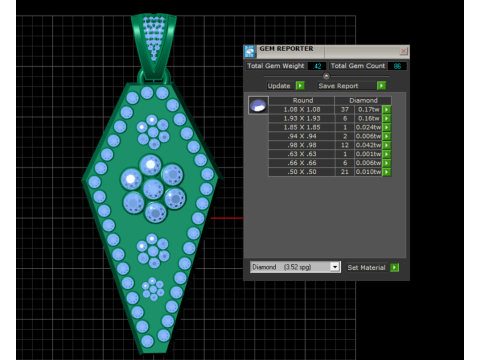Viewport: 480px width, 360px height.
Task: Select the .50 X .50 size cell
Action: coord(302,172)
